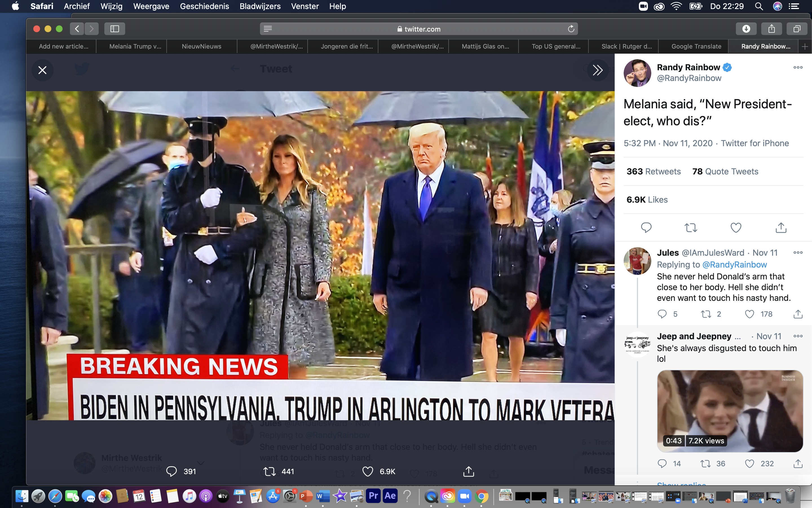Launch After Effects from the Dock
This screenshot has height=508, width=812.
point(390,496)
